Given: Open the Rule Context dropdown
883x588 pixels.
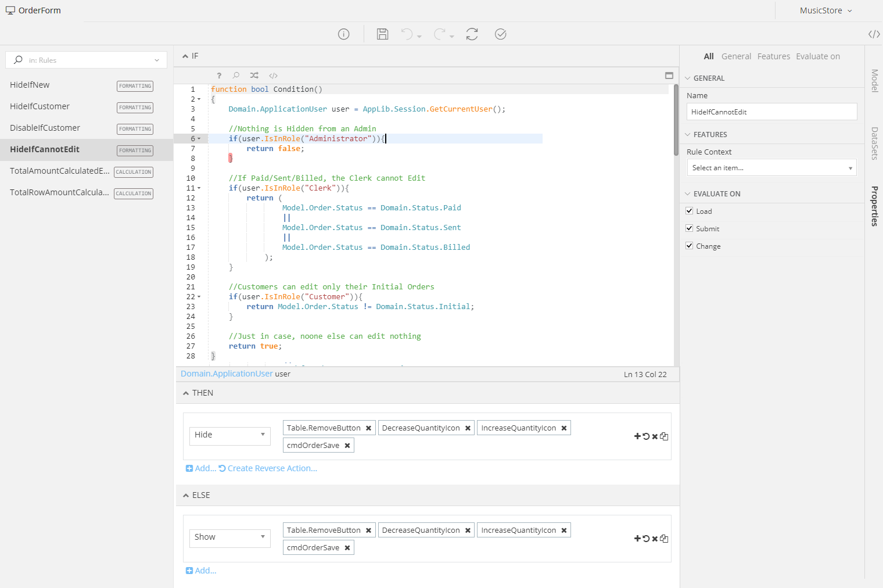Looking at the screenshot, I should (771, 168).
